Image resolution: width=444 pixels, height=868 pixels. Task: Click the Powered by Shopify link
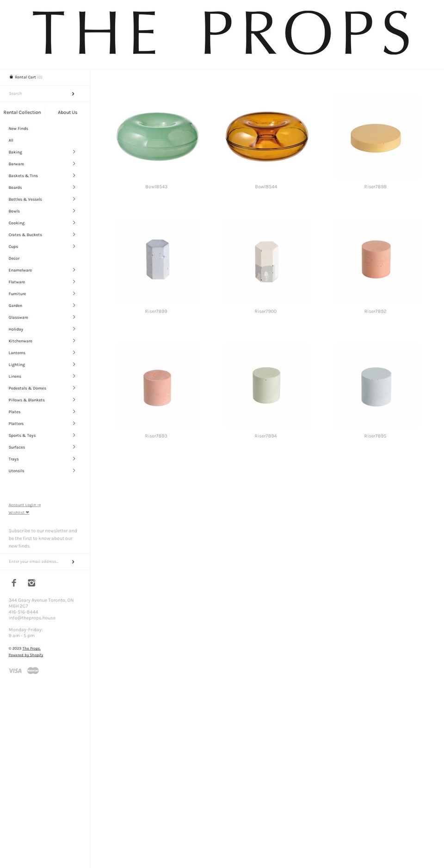(x=26, y=655)
